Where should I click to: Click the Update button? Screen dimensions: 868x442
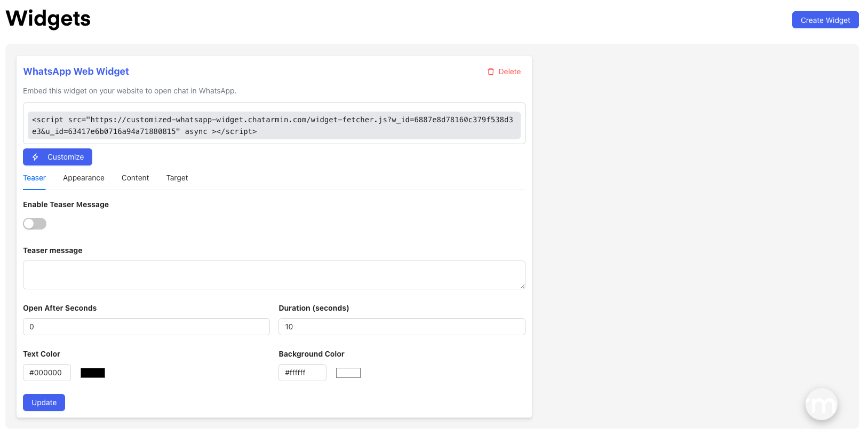44,402
